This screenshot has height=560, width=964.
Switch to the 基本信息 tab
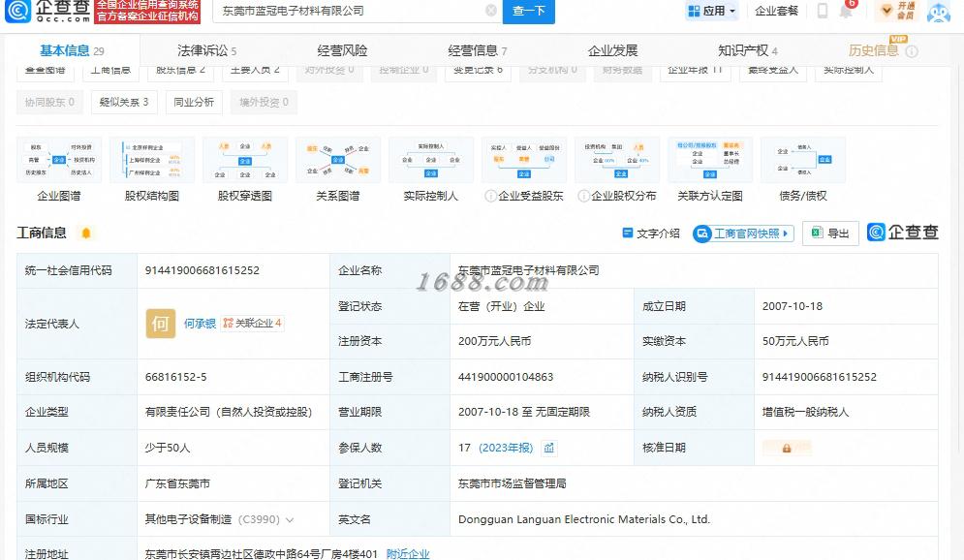click(72, 50)
